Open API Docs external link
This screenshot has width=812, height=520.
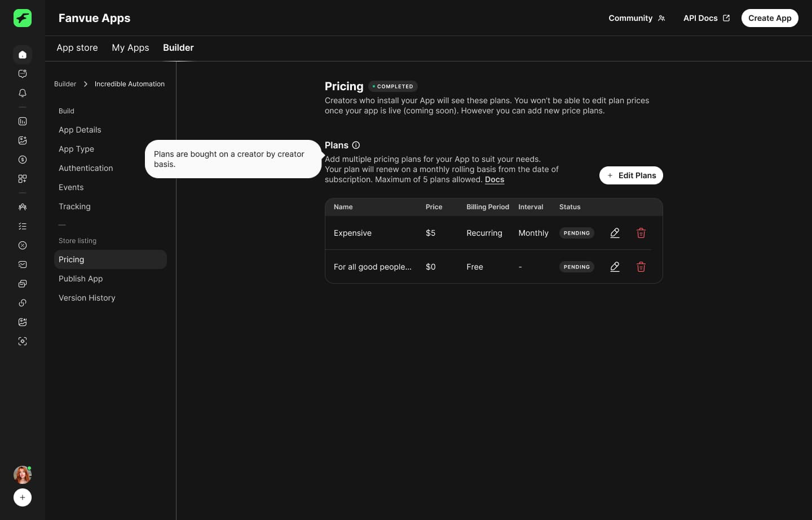coord(707,18)
